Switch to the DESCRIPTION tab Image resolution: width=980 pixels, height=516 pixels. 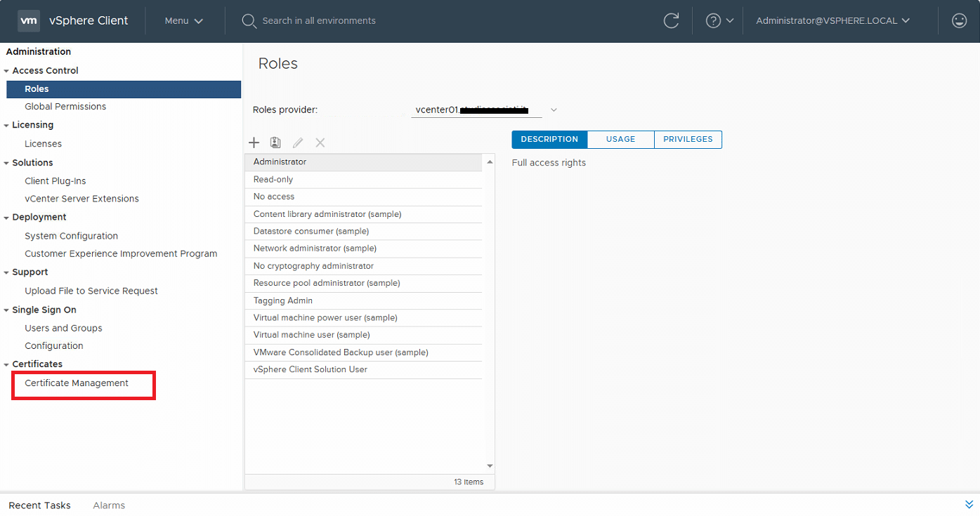(549, 140)
